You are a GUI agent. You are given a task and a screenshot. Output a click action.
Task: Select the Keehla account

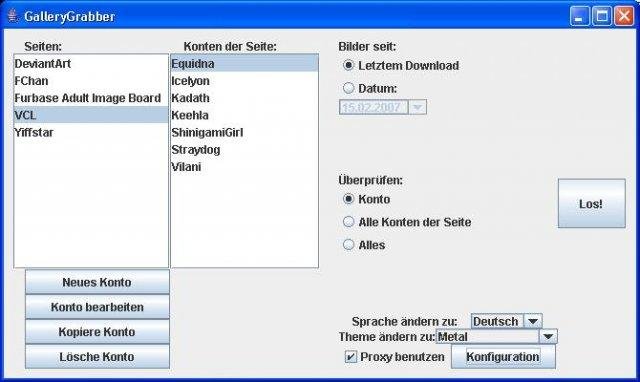coord(244,115)
